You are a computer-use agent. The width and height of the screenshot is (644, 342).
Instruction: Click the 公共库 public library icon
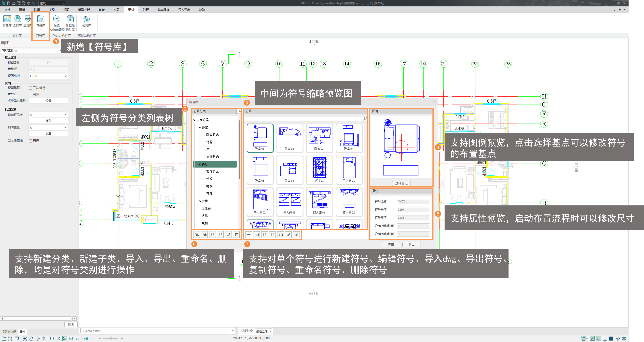click(x=86, y=19)
